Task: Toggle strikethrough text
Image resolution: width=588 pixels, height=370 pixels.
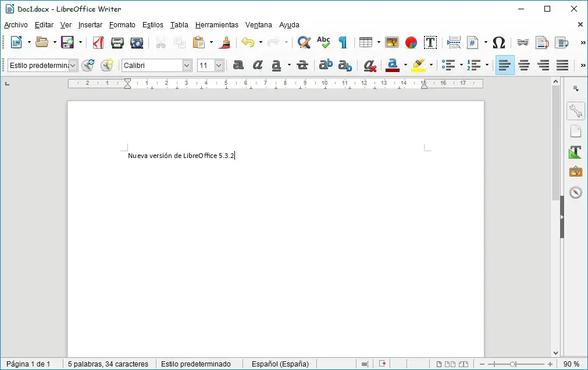Action: point(302,65)
